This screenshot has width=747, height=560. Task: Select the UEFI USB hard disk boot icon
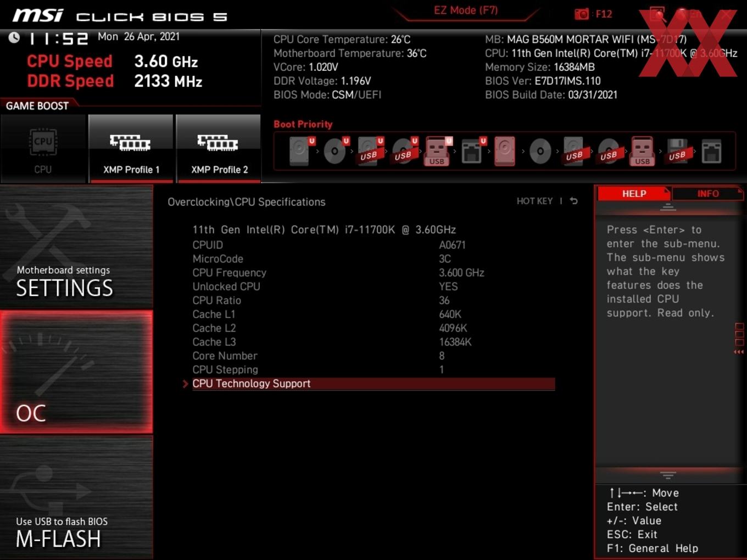click(370, 151)
